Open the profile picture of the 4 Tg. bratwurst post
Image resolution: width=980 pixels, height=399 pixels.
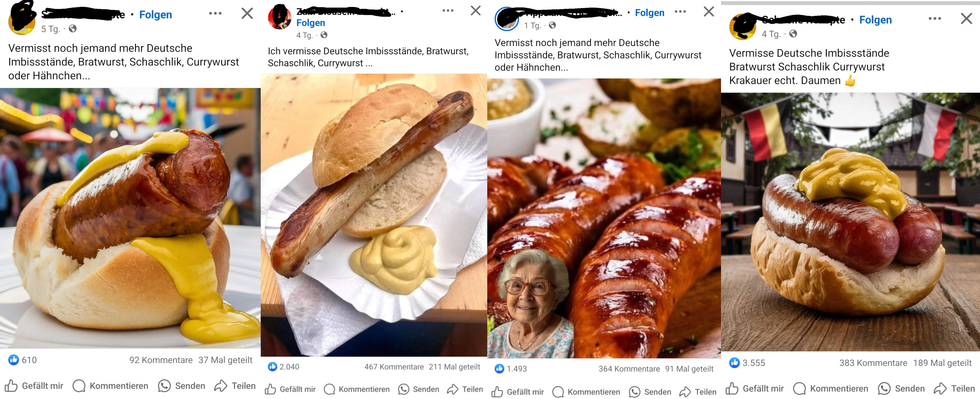(280, 17)
